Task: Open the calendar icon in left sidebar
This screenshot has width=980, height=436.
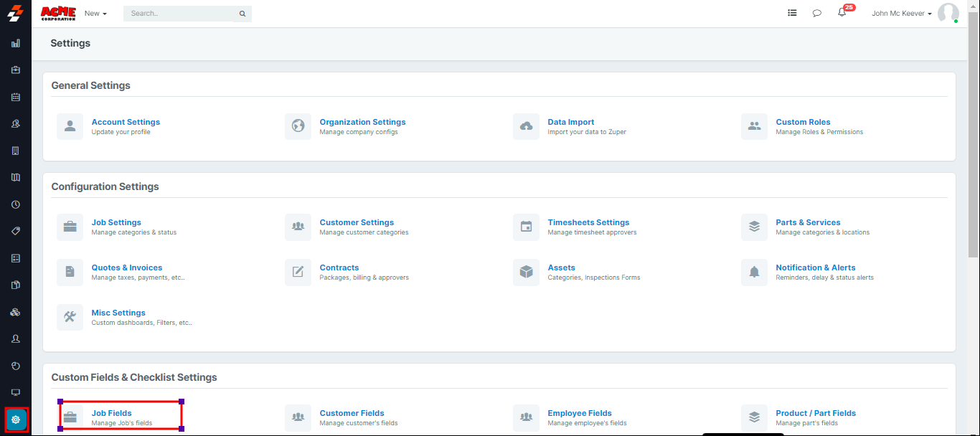Action: (x=16, y=97)
